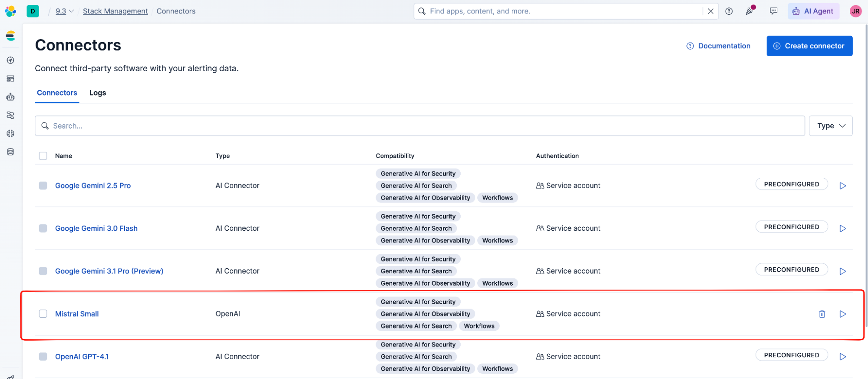
Task: Run the Google Gemini 3.0 Flash connector
Action: [x=843, y=229]
